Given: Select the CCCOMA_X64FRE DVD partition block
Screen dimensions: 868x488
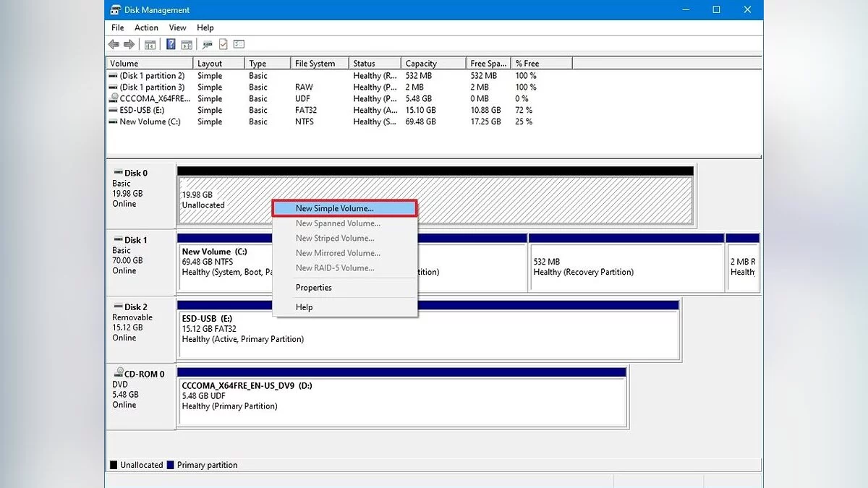Looking at the screenshot, I should tap(401, 396).
